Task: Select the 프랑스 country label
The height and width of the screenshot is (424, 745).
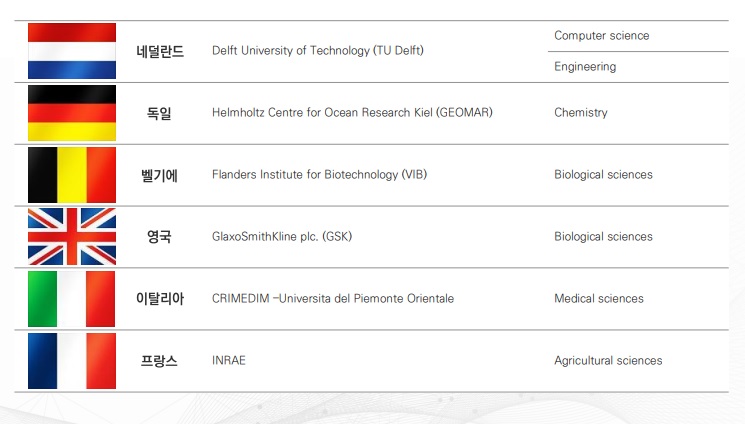Action: coord(159,360)
